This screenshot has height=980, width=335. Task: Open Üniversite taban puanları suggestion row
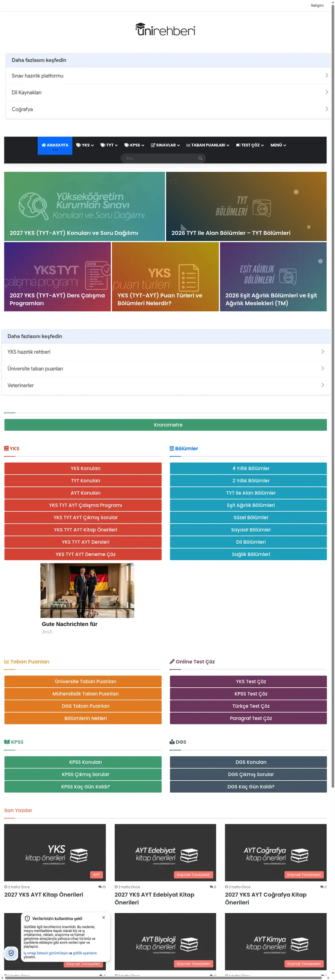coord(166,369)
